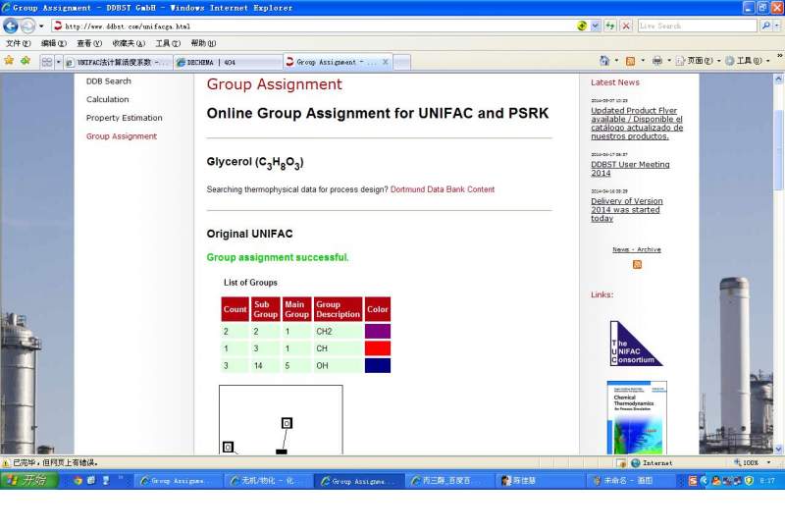
Task: Open the Property Estimation sidebar link
Action: [x=125, y=118]
